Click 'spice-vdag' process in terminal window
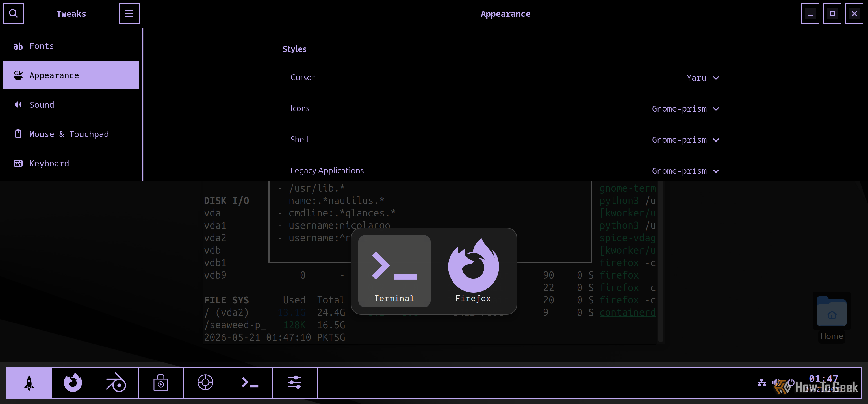Viewport: 868px width, 404px height. point(628,238)
